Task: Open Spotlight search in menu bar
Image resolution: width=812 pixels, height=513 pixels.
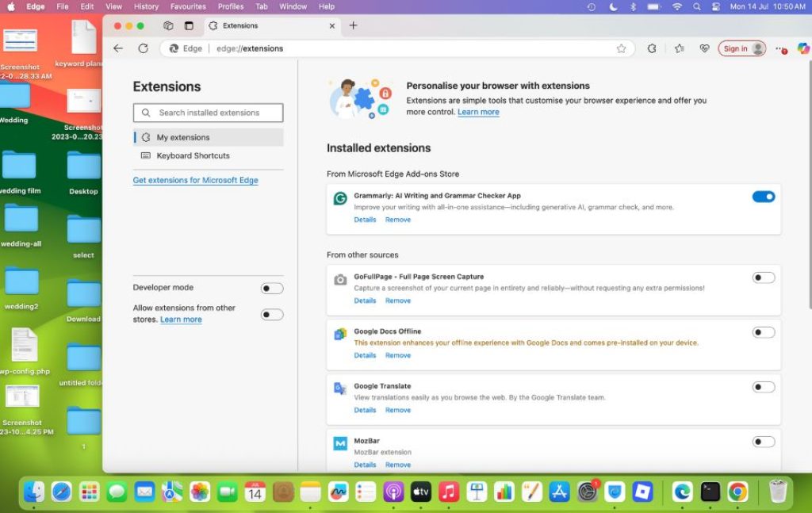Action: 697,6
